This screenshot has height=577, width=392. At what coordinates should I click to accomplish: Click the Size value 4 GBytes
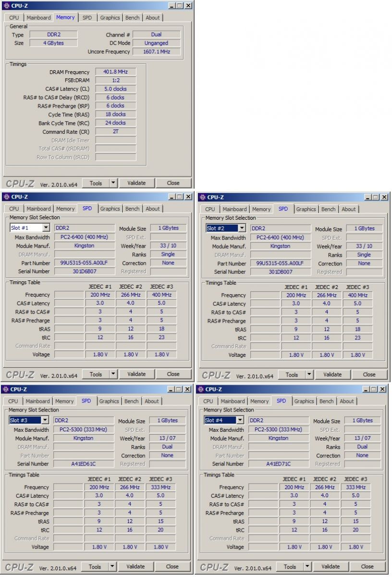click(53, 43)
